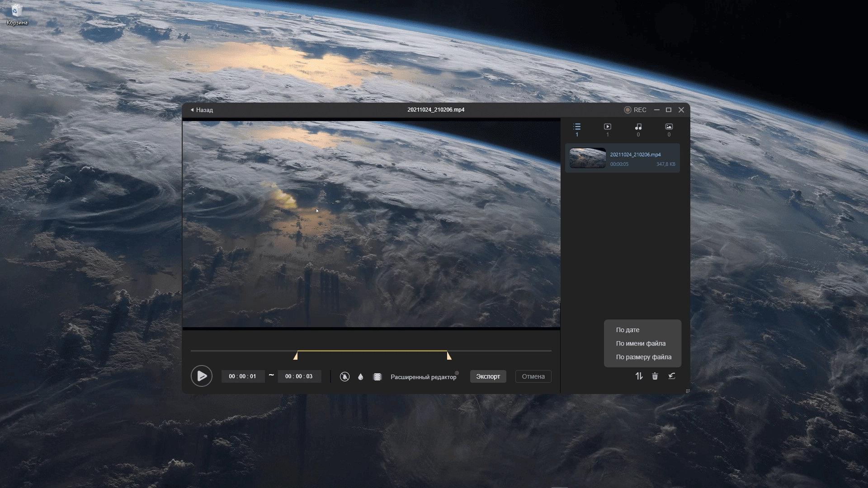Click the end time field 00:00:03
The image size is (868, 488).
pyautogui.click(x=299, y=376)
